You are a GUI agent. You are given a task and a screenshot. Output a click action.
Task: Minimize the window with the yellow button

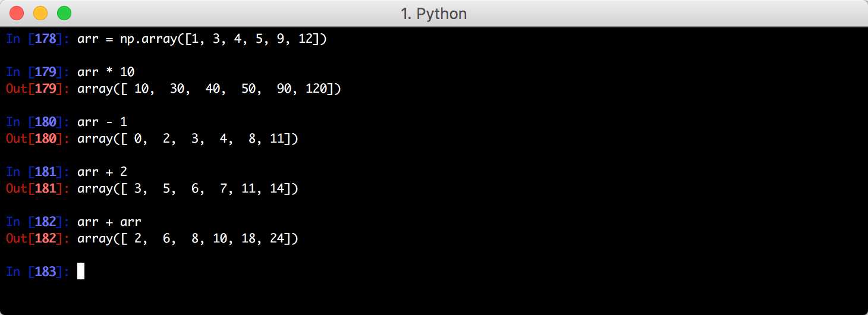40,12
